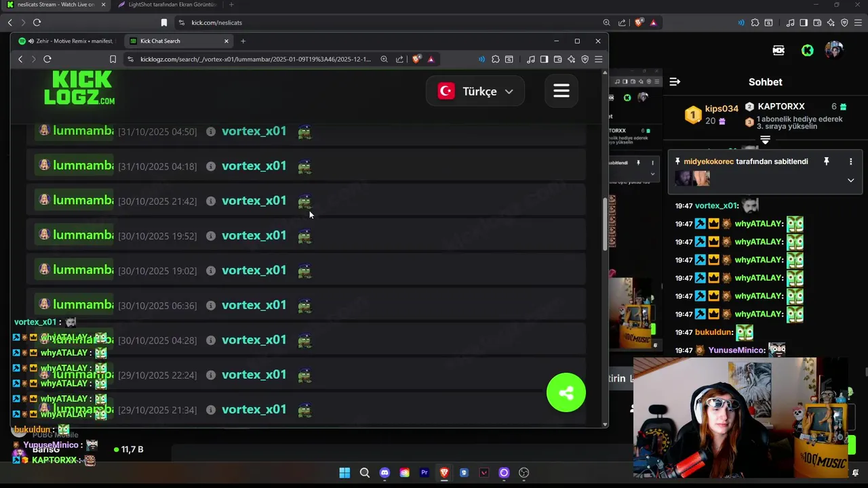
Task: Click the green share floating button
Action: coord(566,392)
